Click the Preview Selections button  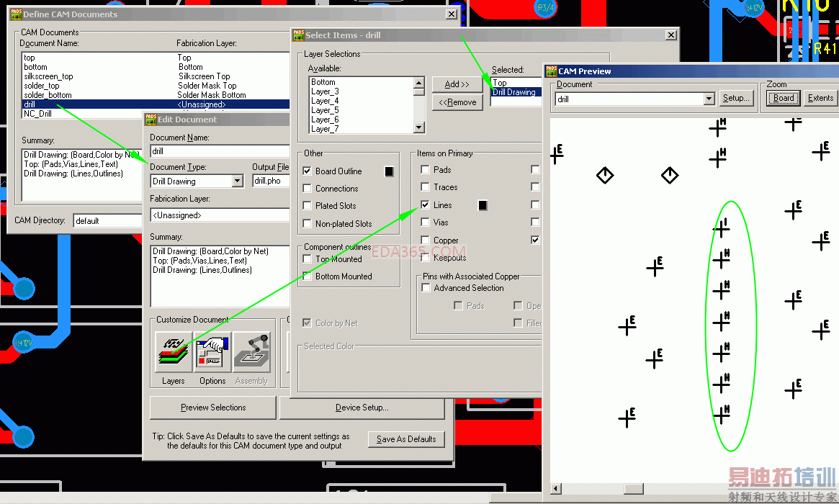point(213,408)
